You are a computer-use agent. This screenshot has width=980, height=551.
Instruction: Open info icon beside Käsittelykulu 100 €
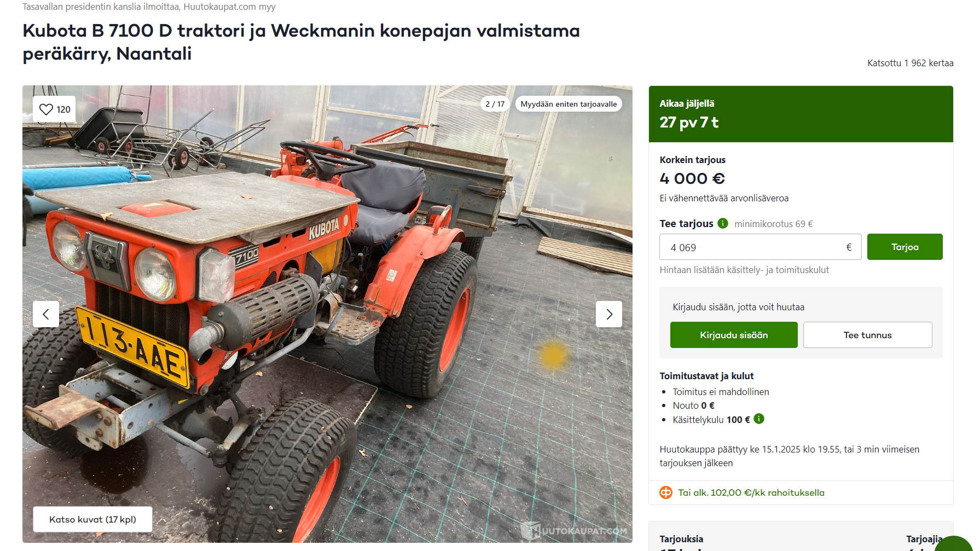759,419
